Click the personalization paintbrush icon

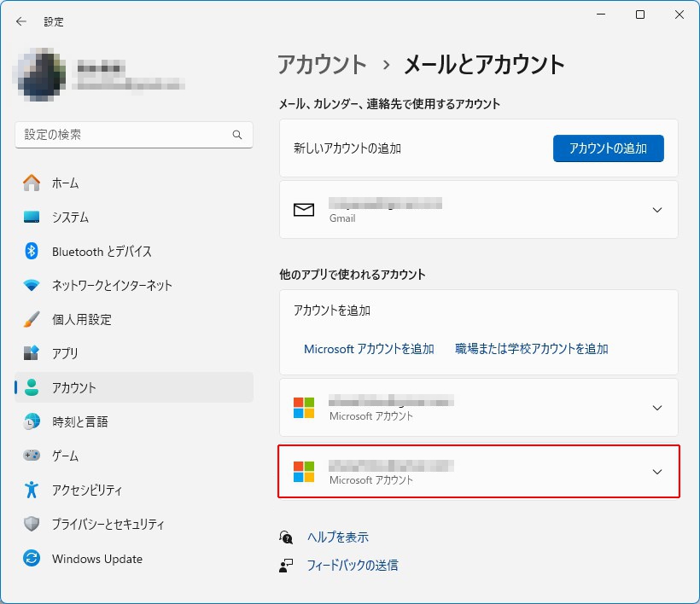point(32,319)
